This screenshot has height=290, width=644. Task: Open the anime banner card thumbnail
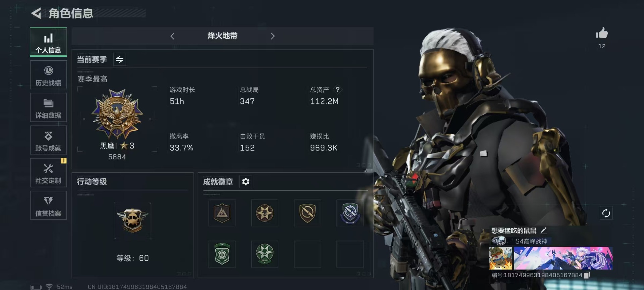[563, 258]
